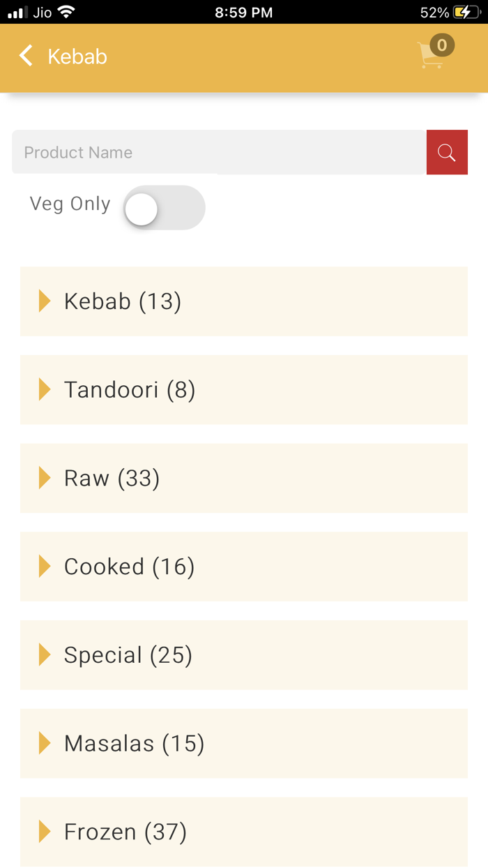Open the shopping cart icon

point(429,57)
